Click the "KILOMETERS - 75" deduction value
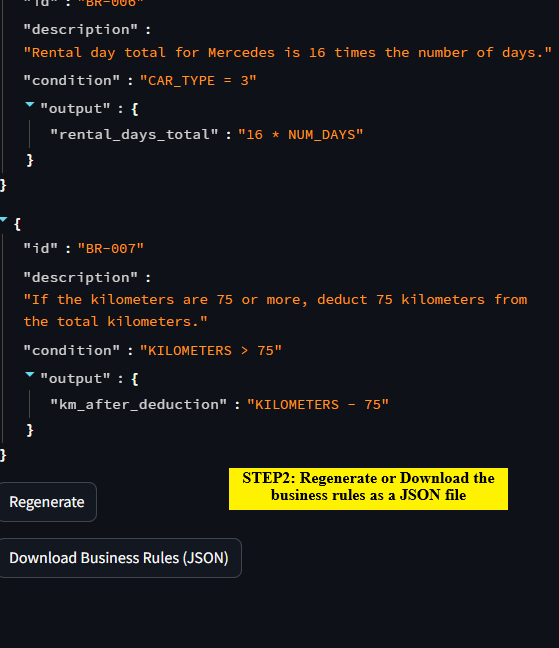The width and height of the screenshot is (559, 648). coord(318,404)
